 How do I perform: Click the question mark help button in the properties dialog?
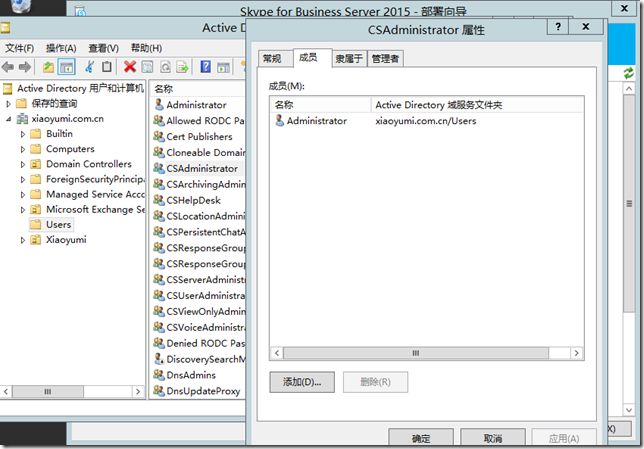click(558, 27)
